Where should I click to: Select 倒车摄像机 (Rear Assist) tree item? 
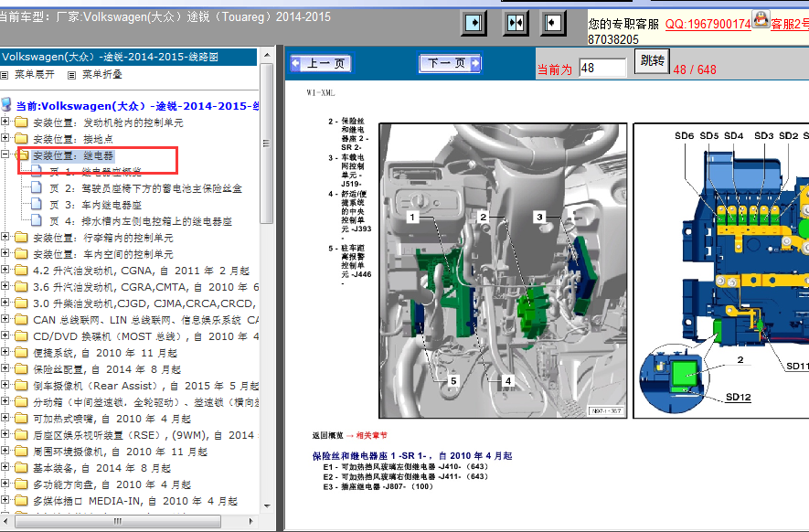point(146,386)
